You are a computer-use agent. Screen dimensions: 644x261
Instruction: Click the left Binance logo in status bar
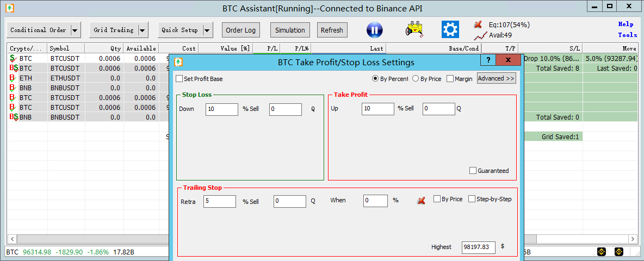[602, 251]
